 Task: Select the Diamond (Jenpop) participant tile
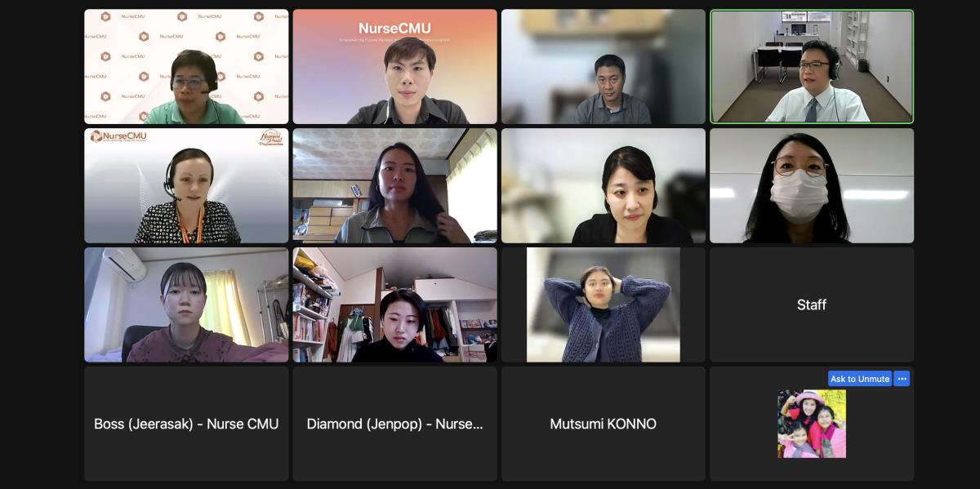tap(394, 424)
